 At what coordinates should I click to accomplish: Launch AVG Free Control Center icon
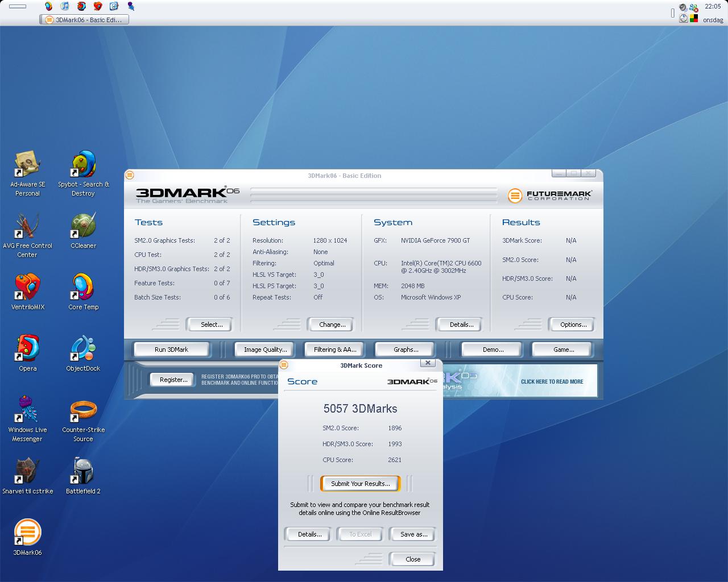27,235
